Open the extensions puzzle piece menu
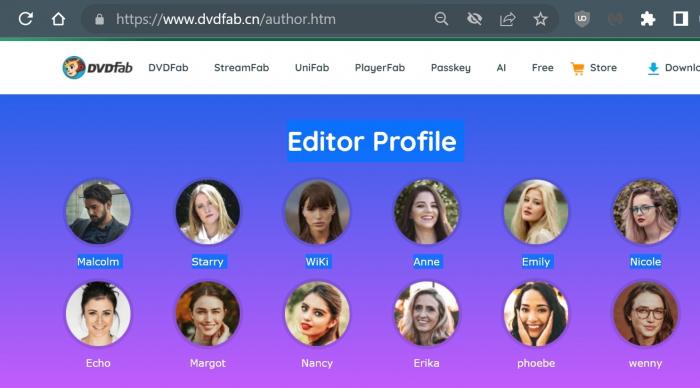The image size is (700, 388). 648,19
